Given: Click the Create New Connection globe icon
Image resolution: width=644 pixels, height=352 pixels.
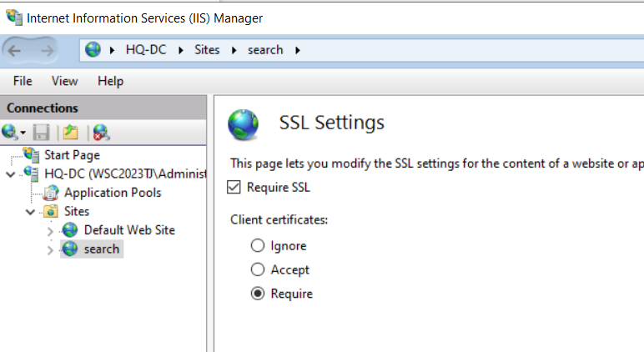Looking at the screenshot, I should point(10,133).
